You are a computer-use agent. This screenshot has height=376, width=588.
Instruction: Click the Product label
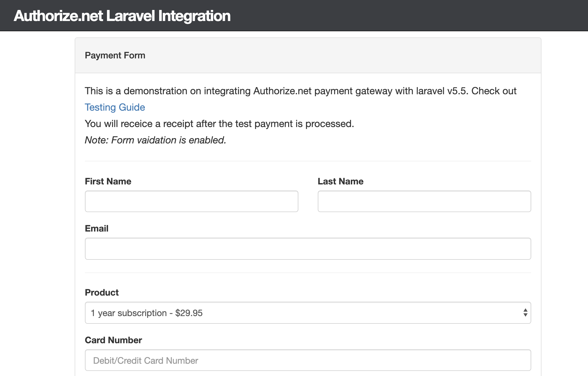coord(101,292)
